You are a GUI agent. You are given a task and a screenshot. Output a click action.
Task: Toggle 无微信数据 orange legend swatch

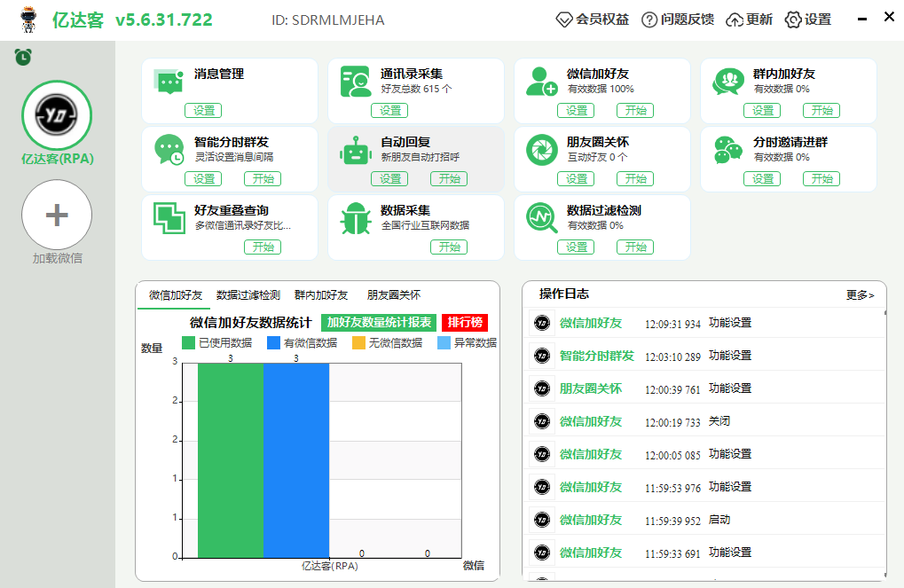click(358, 343)
